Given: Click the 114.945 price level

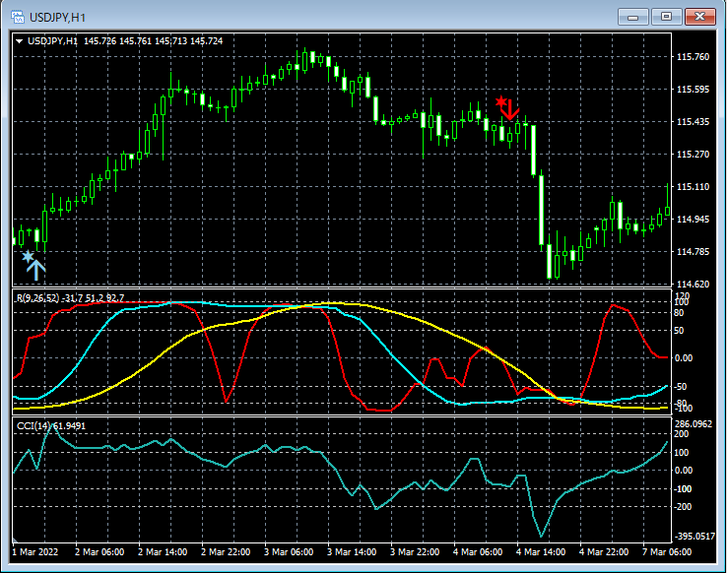Looking at the screenshot, I should click(694, 219).
